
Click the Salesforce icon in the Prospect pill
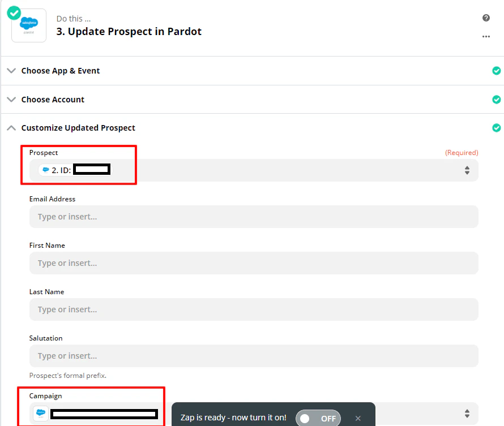[x=45, y=169]
